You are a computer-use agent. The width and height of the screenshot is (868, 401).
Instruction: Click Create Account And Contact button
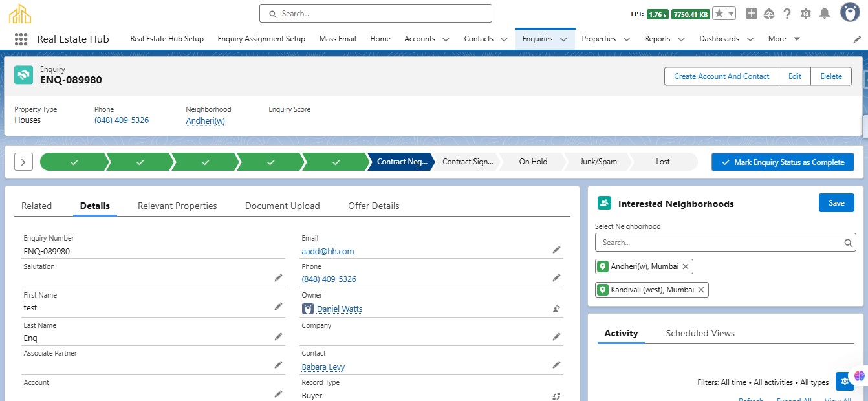(x=721, y=76)
